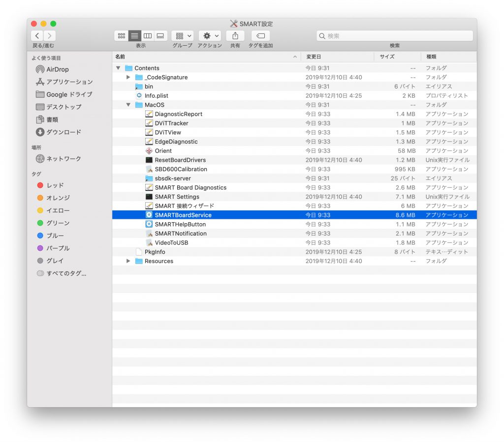
Task: Open Google ドライブ in the sidebar
Action: [x=64, y=94]
